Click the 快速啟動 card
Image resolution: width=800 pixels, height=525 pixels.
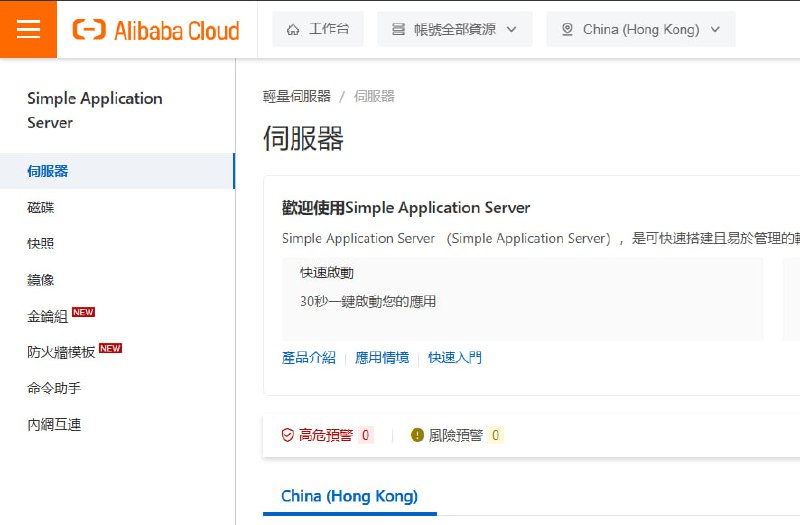[522, 299]
